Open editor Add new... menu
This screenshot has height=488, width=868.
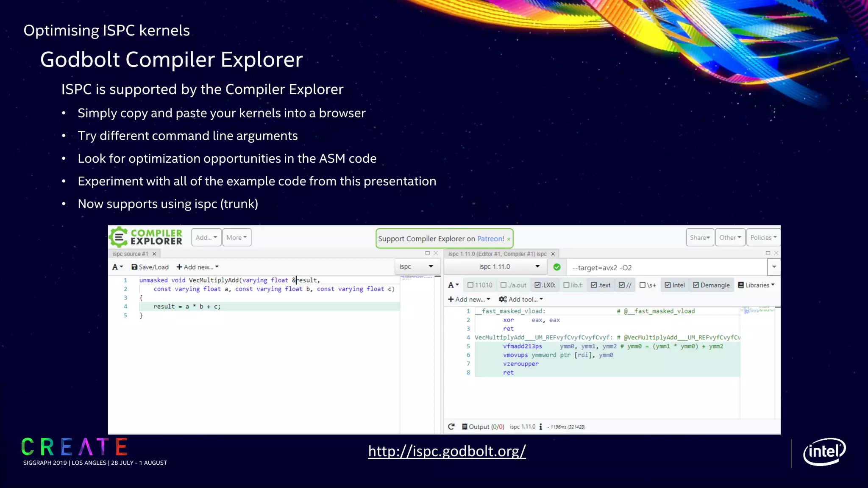[x=198, y=267]
